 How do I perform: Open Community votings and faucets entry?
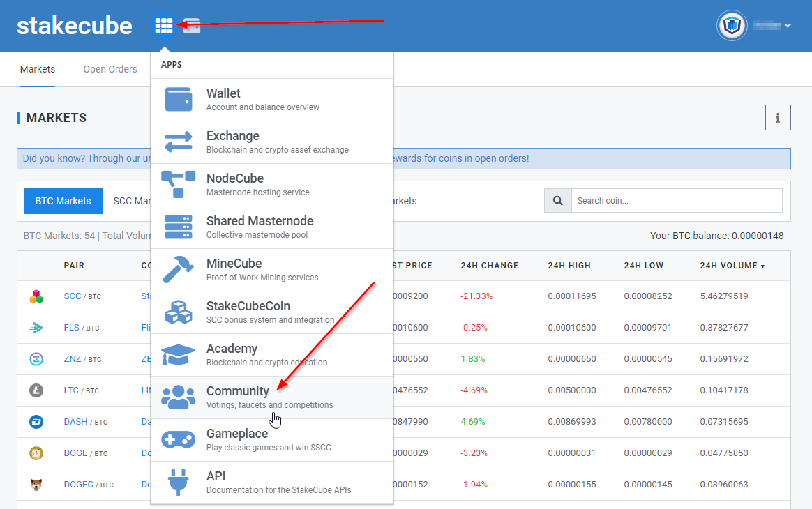pos(272,397)
